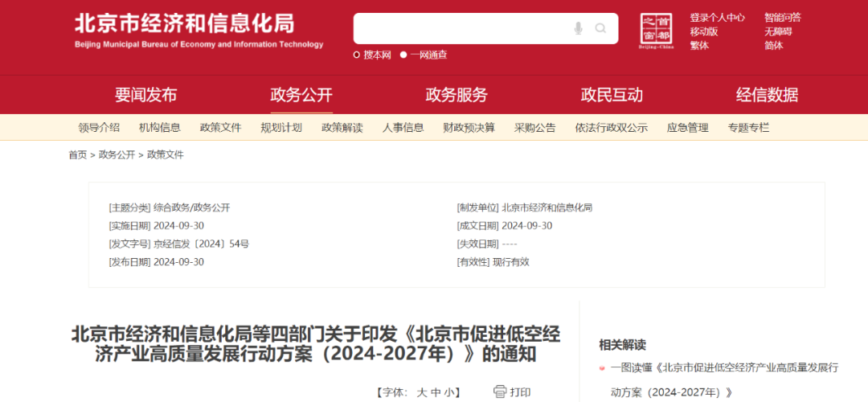Go to 政策解读 submenu item
Viewport: 868px width, 402px height.
342,128
